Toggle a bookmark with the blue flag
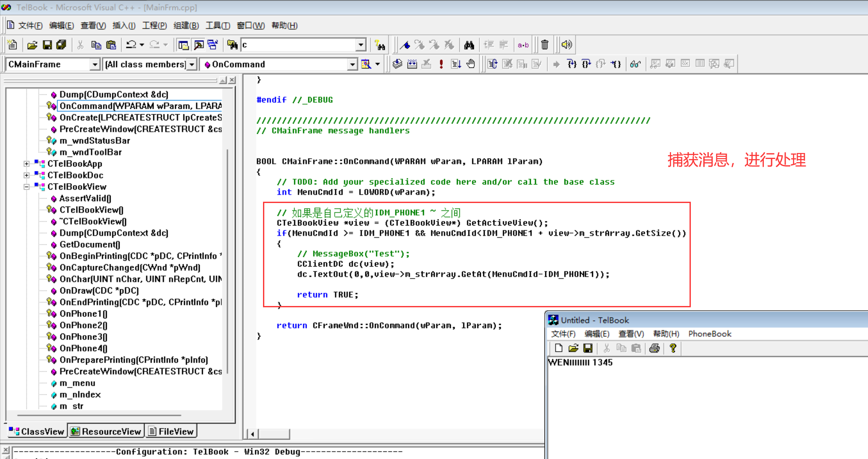 405,45
